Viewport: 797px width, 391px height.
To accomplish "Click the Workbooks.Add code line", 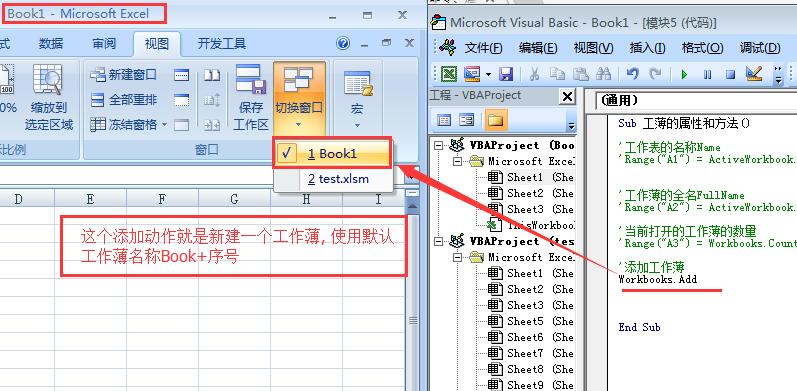I will pyautogui.click(x=658, y=279).
